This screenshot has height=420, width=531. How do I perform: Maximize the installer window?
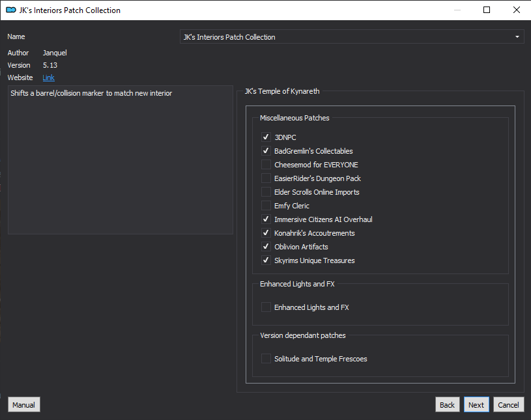[487, 10]
